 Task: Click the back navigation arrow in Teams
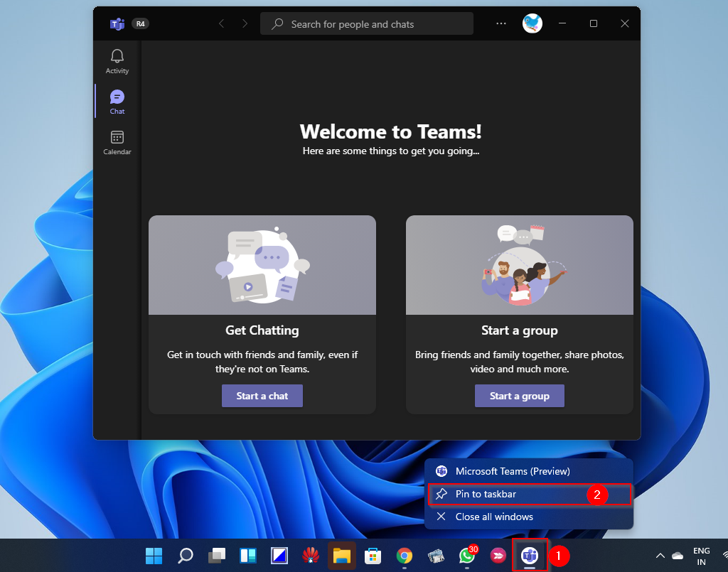click(x=221, y=23)
